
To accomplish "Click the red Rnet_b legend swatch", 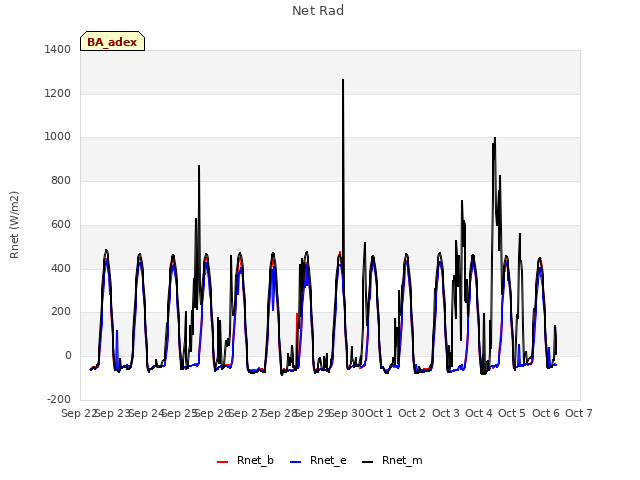I will tap(222, 462).
